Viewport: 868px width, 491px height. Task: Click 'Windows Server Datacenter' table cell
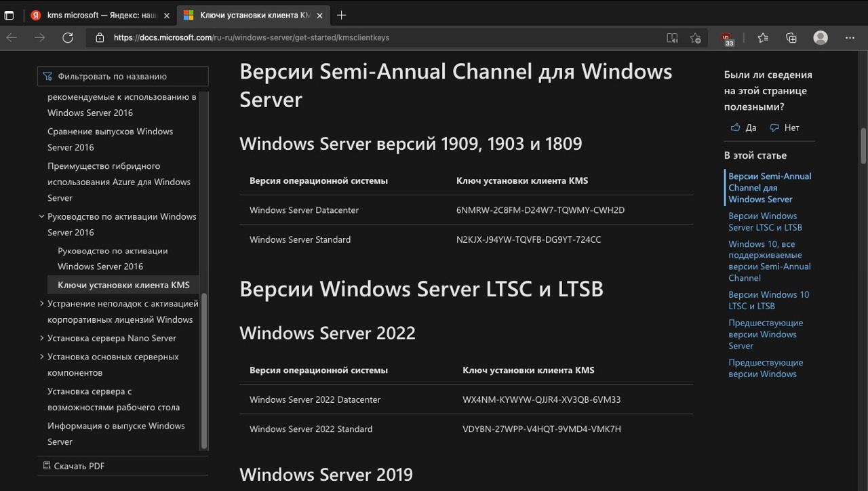click(x=304, y=210)
